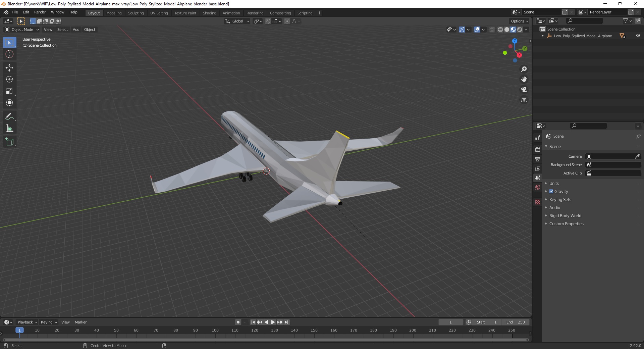Select the Measure tool
644x349 pixels.
[x=9, y=128]
